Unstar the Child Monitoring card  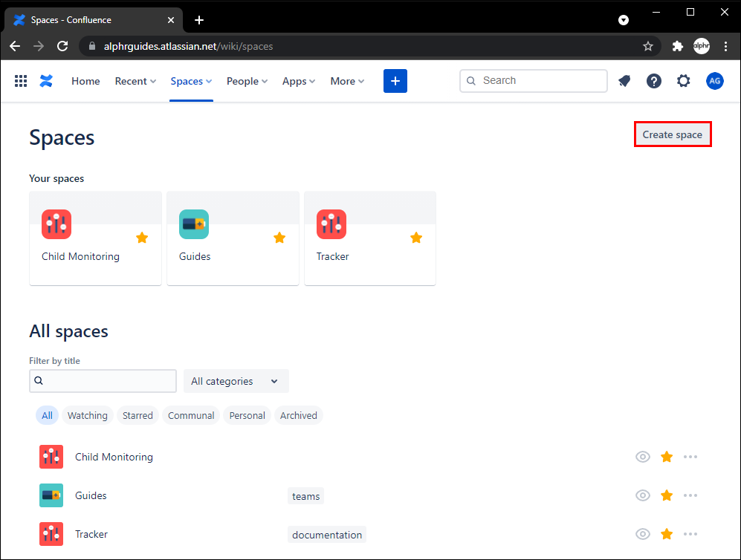(x=142, y=238)
